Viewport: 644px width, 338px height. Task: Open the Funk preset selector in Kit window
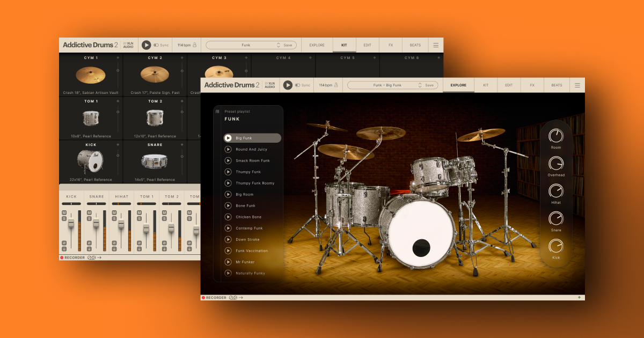click(x=251, y=45)
